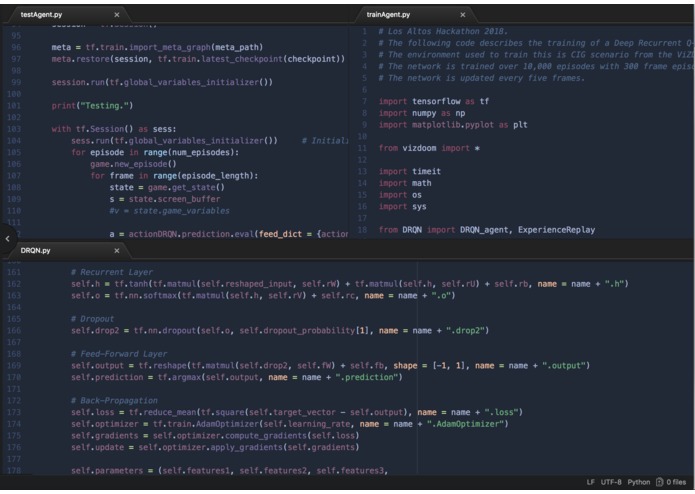Click the '# Feed-Forward Layer' comment
Screen dimensions: 695x494
pyautogui.click(x=119, y=354)
